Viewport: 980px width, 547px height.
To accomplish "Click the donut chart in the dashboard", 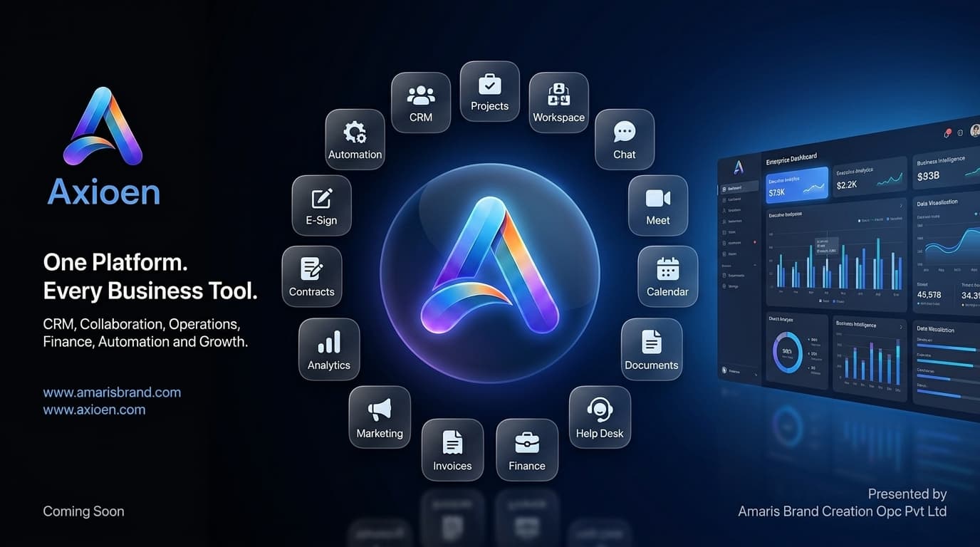I will (x=788, y=353).
